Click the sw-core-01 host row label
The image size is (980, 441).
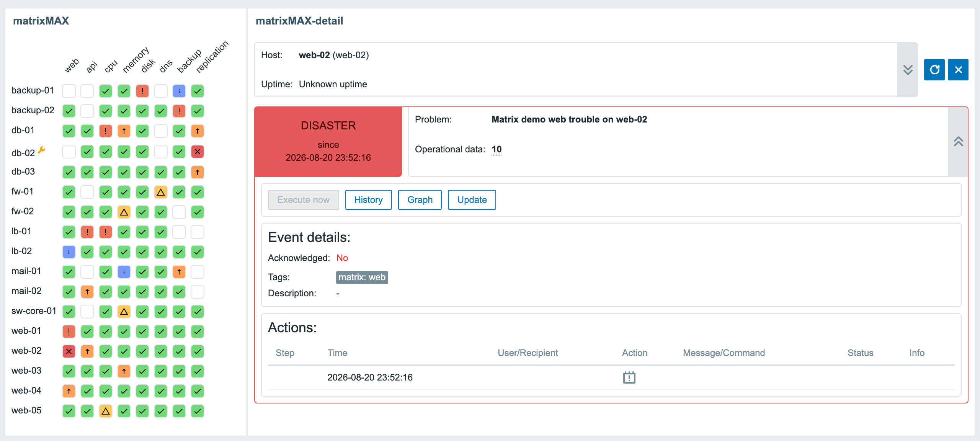[x=34, y=311]
